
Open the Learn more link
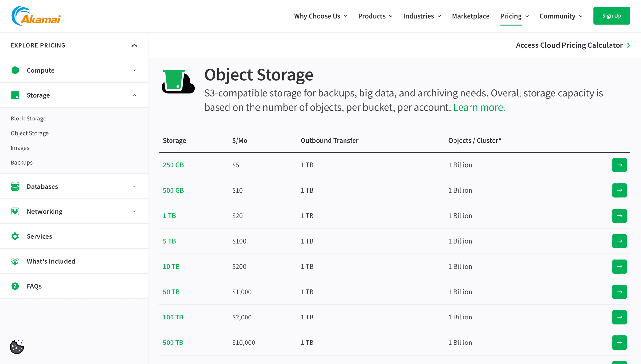pyautogui.click(x=479, y=107)
